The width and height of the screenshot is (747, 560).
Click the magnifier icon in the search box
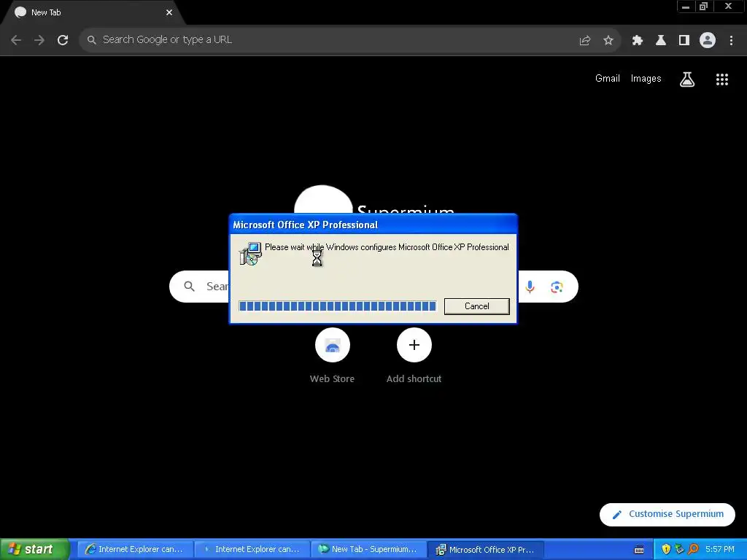pyautogui.click(x=189, y=286)
